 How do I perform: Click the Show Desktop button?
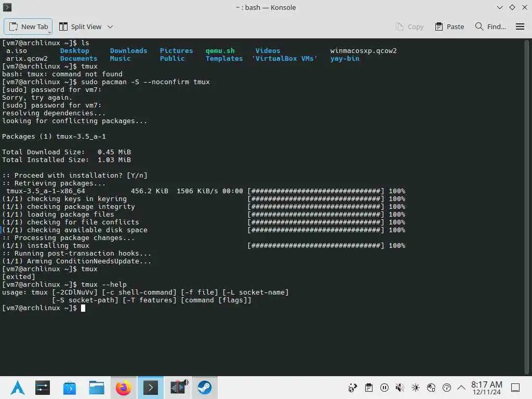click(x=515, y=388)
